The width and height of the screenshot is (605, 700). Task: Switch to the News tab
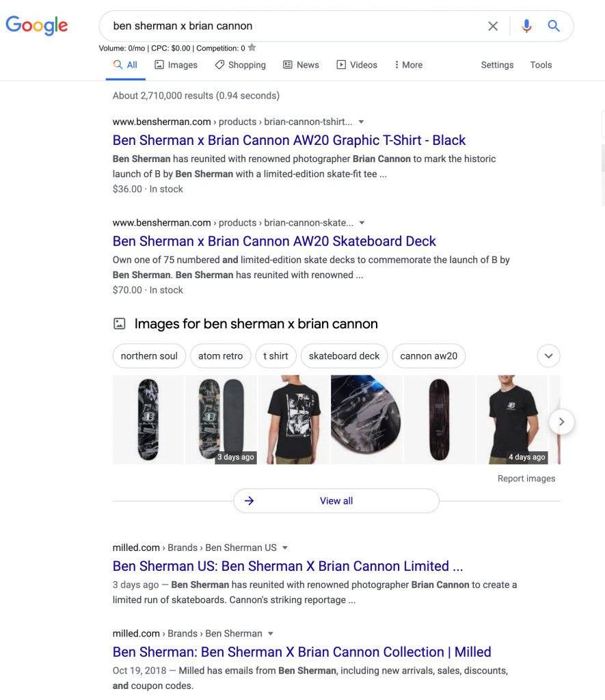[x=301, y=65]
